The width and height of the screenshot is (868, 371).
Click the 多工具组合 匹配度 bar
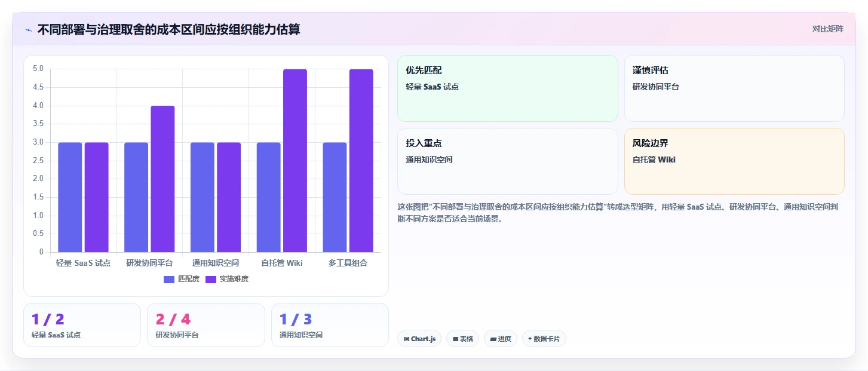335,197
